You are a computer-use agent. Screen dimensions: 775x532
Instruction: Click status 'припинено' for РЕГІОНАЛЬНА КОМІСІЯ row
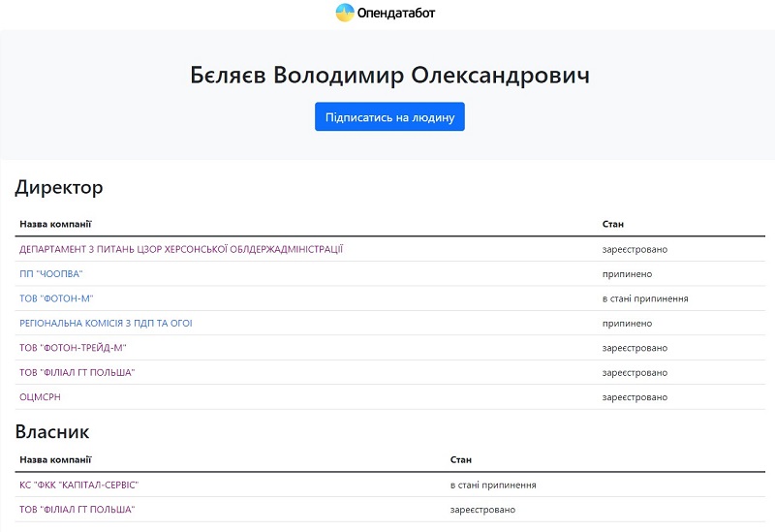[x=627, y=324]
